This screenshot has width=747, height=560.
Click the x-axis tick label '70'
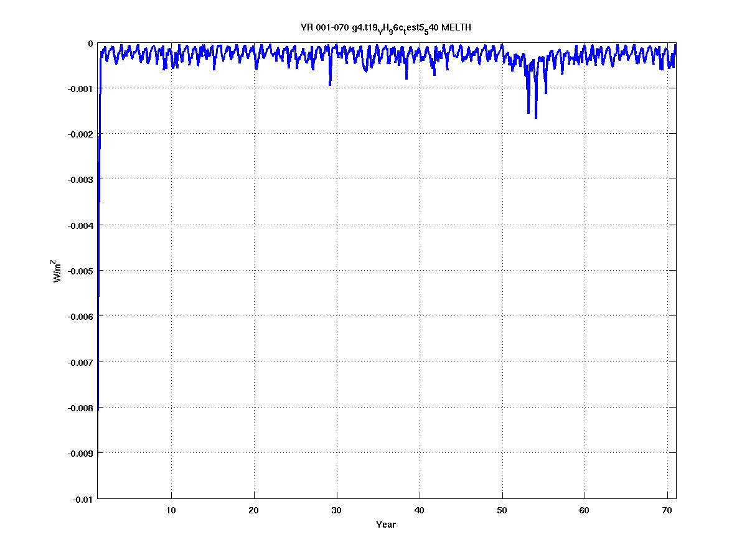[667, 510]
